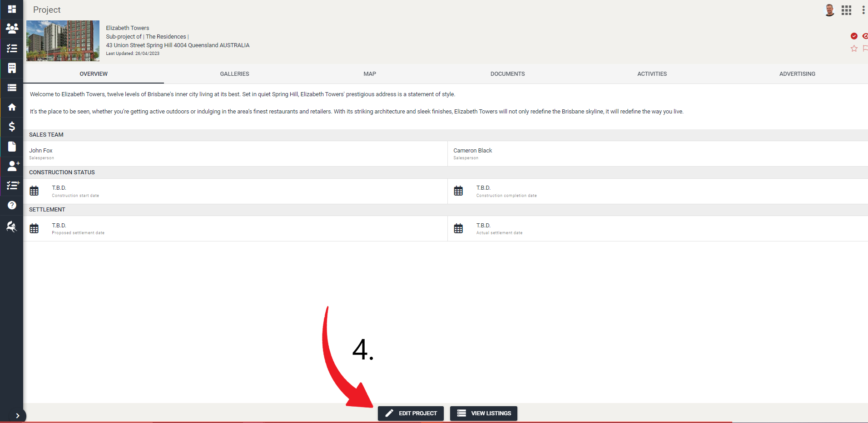This screenshot has width=868, height=423.
Task: Open the project thumbnail image of Elizabeth Towers
Action: (63, 40)
